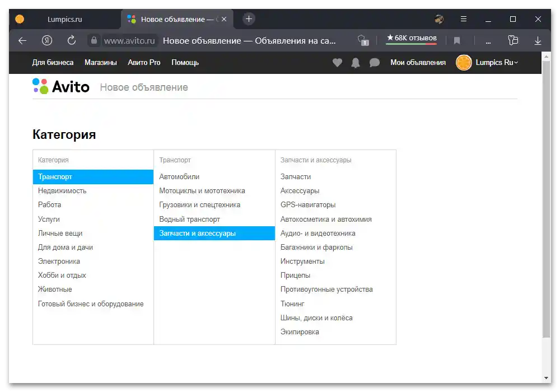Select the Новое объявление browser tab
The width and height of the screenshot is (560, 392).
(178, 19)
